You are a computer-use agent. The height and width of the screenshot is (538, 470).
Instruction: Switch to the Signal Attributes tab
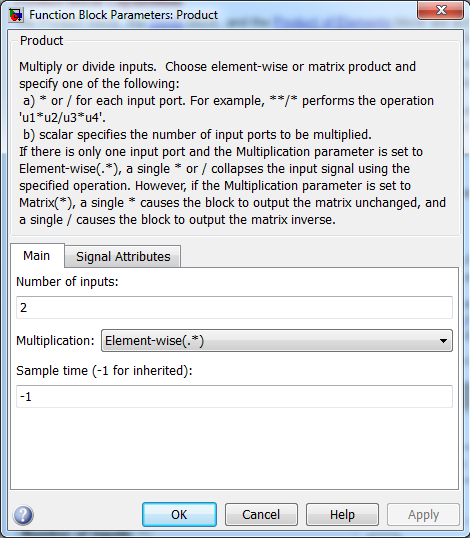tap(123, 256)
